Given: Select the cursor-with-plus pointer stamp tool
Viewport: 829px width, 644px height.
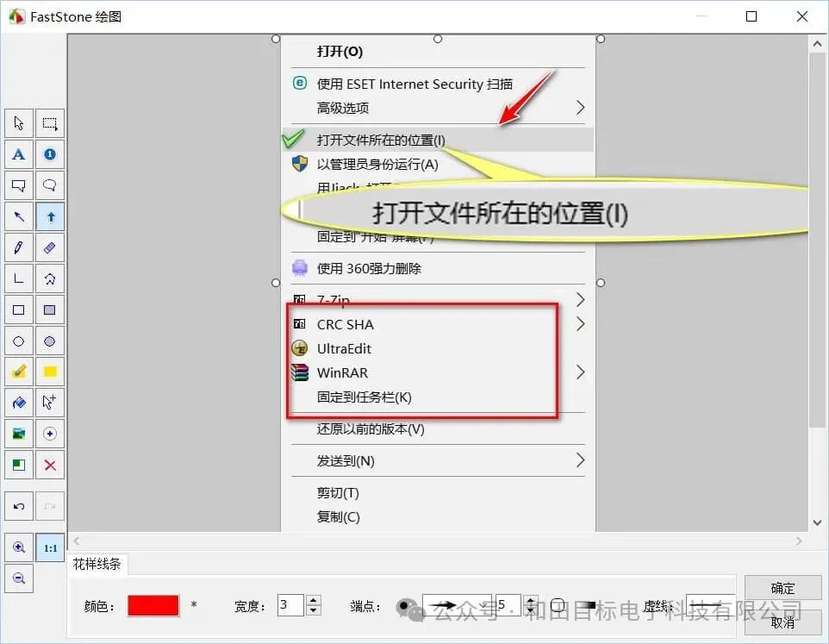Looking at the screenshot, I should point(50,403).
